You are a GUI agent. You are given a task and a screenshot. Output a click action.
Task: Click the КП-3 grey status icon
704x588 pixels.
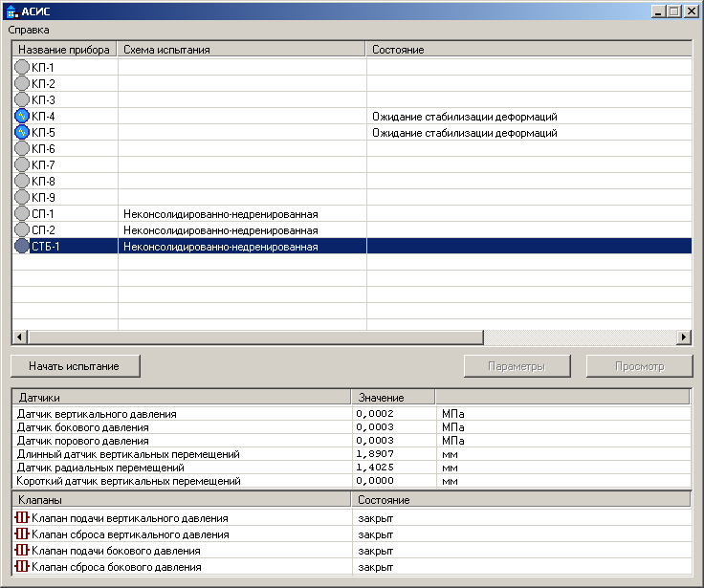[22, 99]
